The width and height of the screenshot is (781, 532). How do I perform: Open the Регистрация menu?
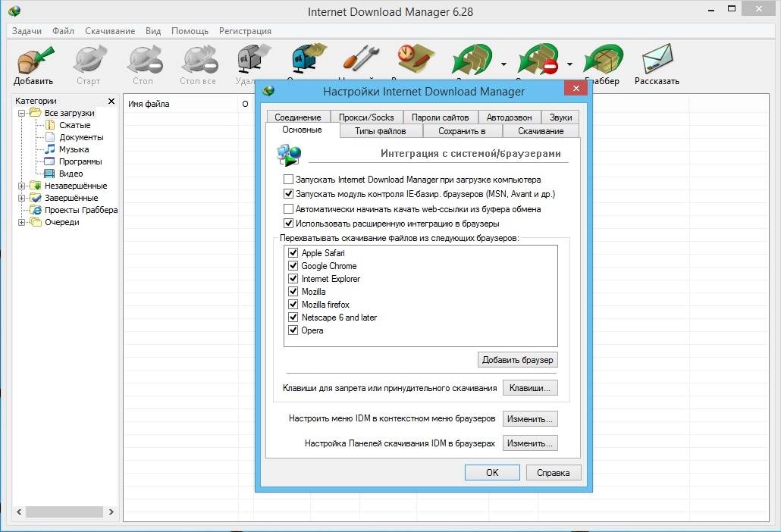point(245,31)
